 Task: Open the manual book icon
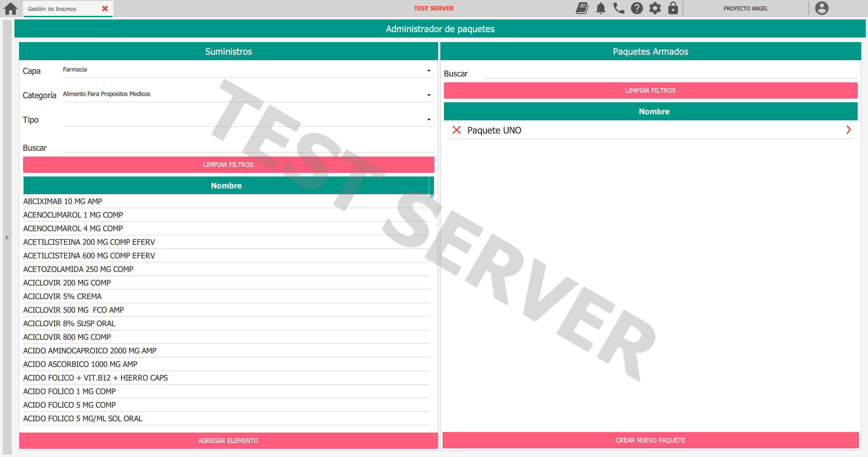coord(582,8)
